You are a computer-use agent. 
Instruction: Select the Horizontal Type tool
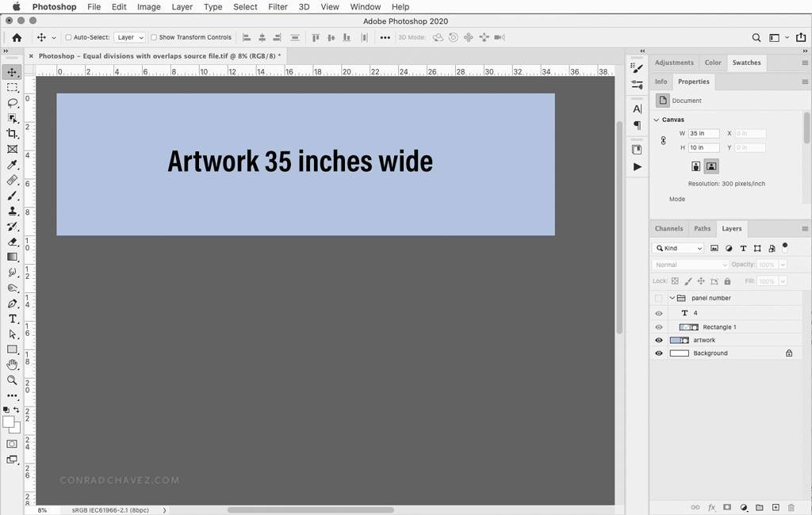click(x=13, y=319)
